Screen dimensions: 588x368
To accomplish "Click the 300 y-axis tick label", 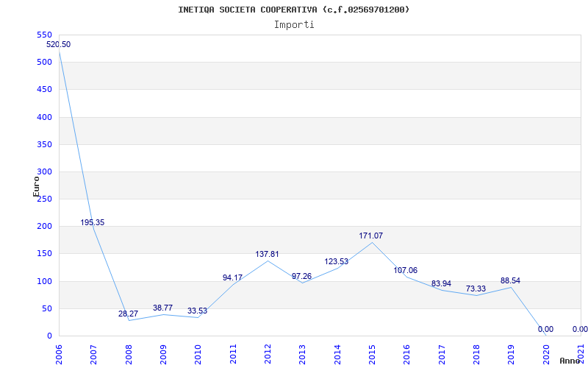I will point(44,172).
